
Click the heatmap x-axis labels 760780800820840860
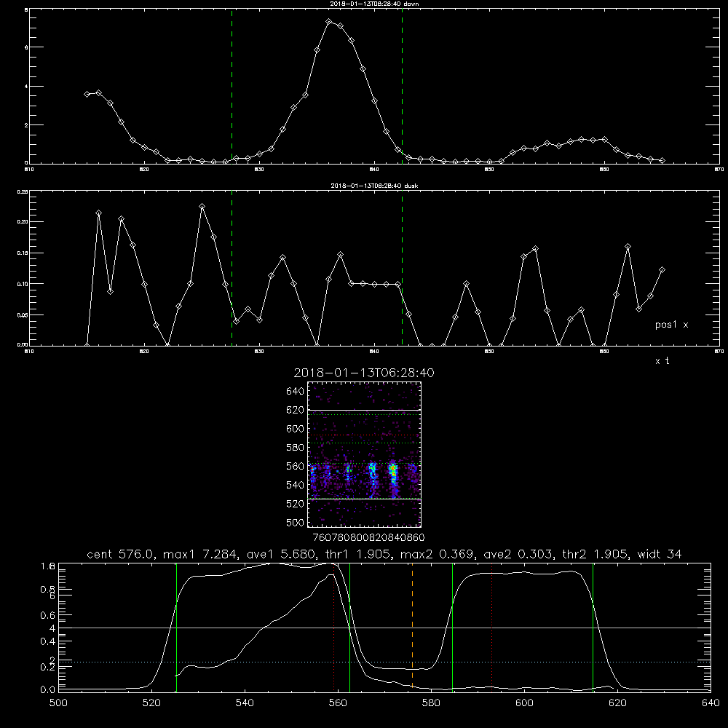tap(368, 538)
